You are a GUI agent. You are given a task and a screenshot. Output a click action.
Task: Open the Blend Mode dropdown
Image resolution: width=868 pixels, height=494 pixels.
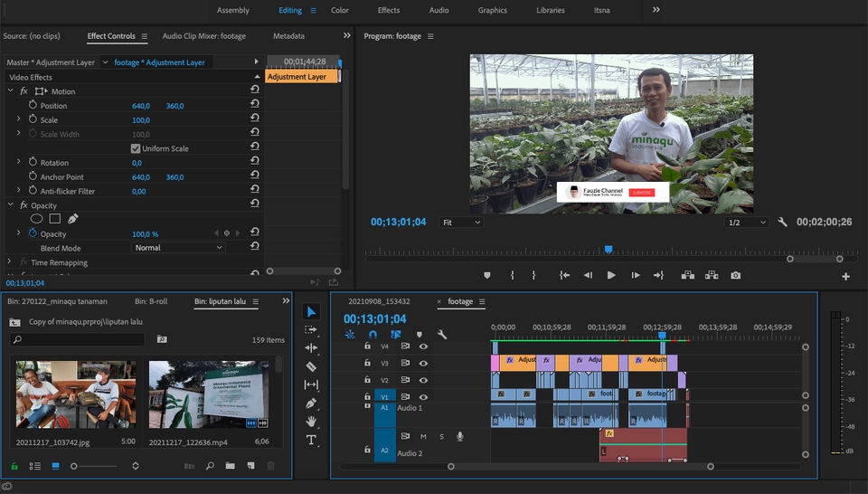(x=178, y=248)
